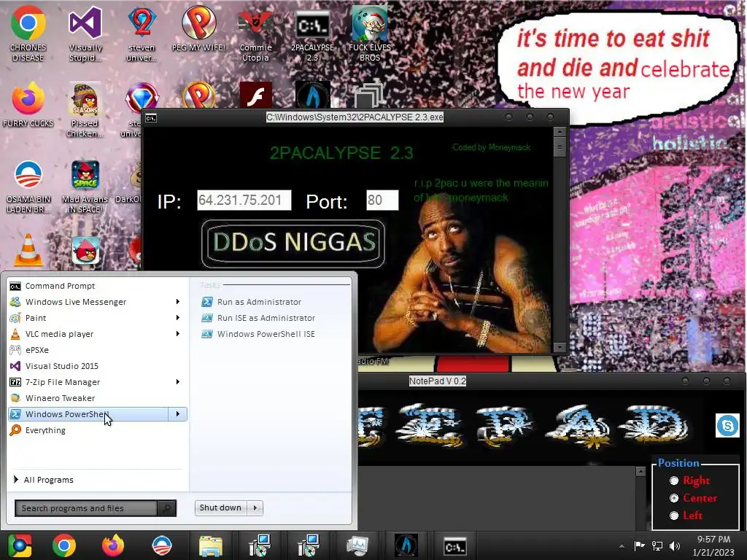Click the Skype icon in NotePad window
The image size is (747, 560).
(727, 425)
